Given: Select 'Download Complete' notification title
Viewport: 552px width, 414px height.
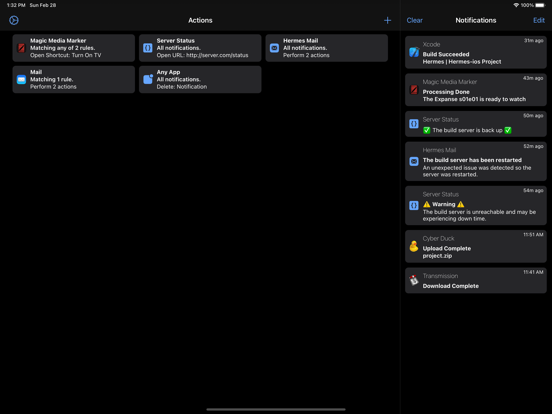Looking at the screenshot, I should [x=451, y=286].
